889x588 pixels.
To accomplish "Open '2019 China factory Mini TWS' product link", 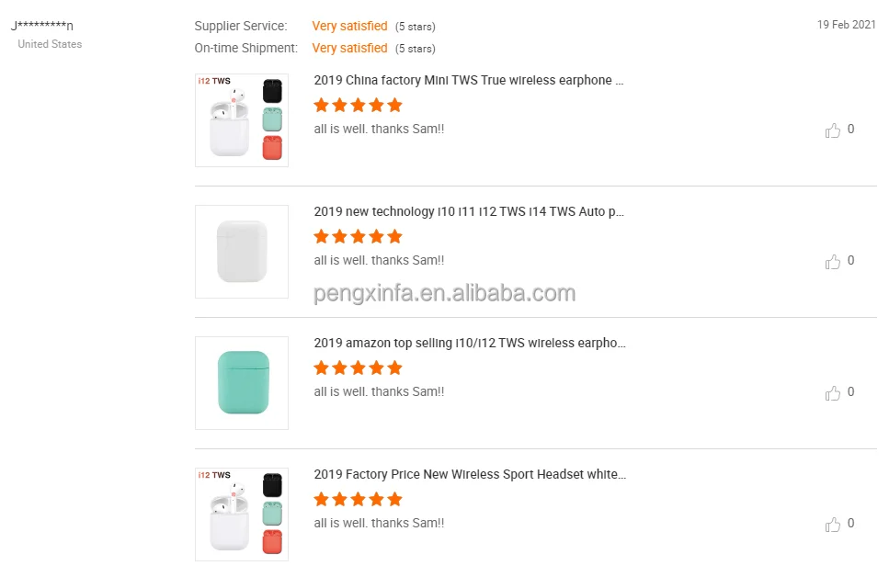I will click(469, 81).
